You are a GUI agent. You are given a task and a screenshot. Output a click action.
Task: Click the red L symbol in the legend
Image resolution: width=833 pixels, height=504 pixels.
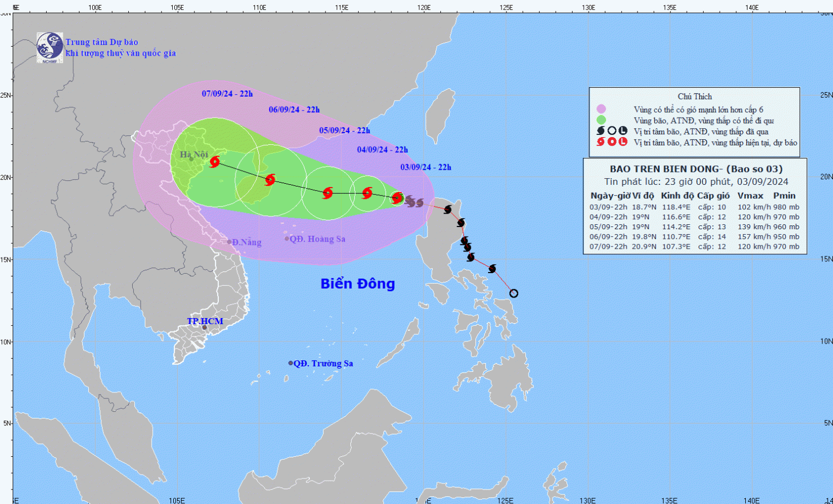point(623,142)
